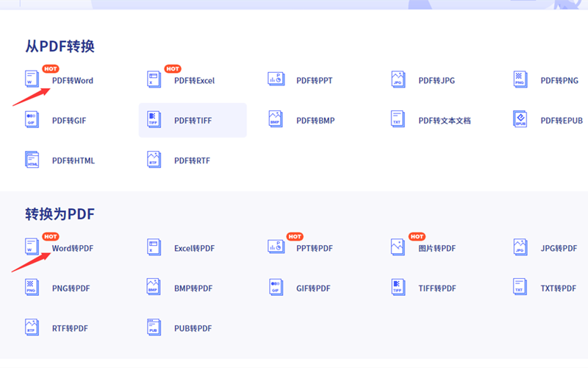Select the PDF转EPUB icon
The height and width of the screenshot is (368, 588).
click(x=520, y=120)
